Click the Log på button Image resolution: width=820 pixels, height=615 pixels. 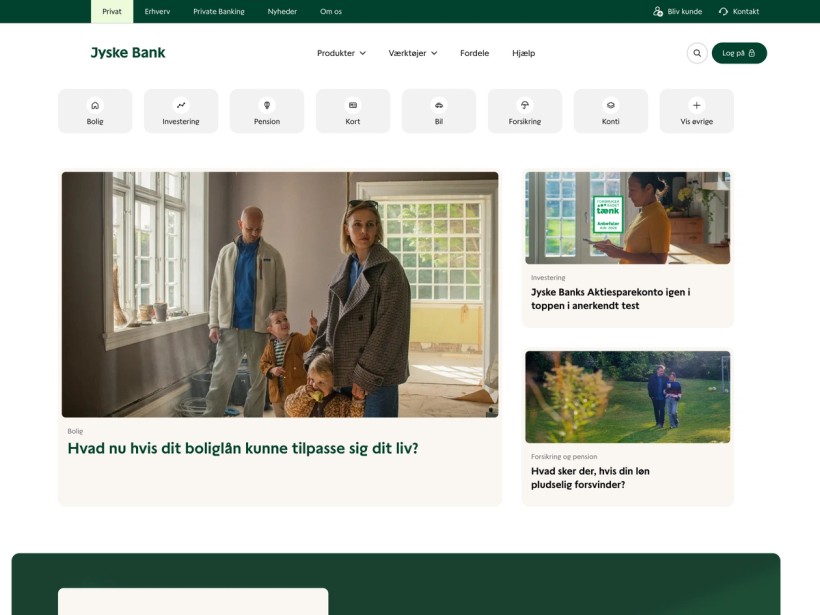point(739,53)
